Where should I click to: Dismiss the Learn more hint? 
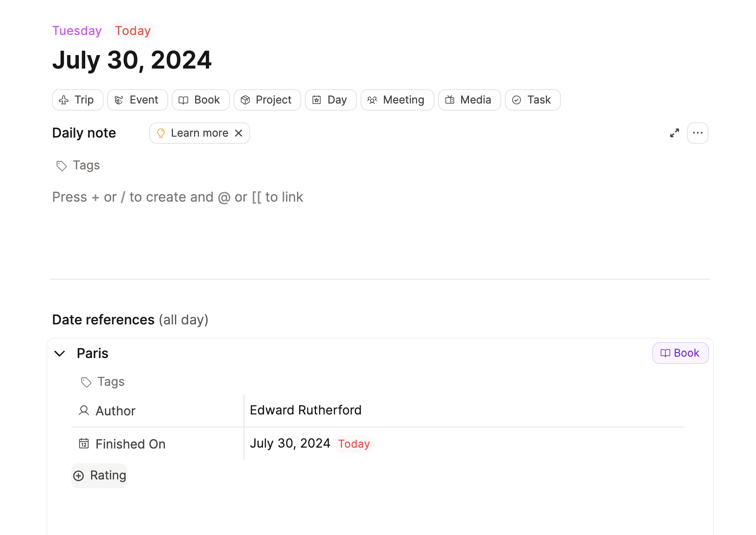[x=239, y=133]
